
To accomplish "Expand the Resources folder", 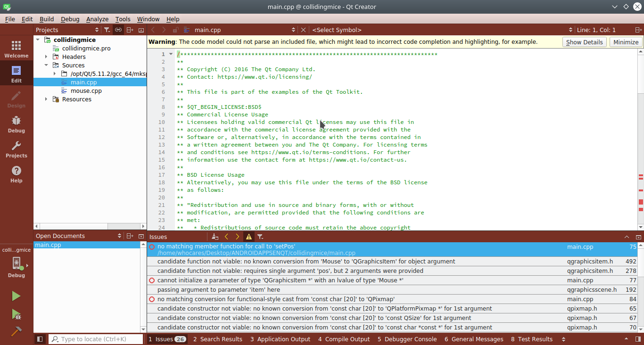I will coord(46,99).
